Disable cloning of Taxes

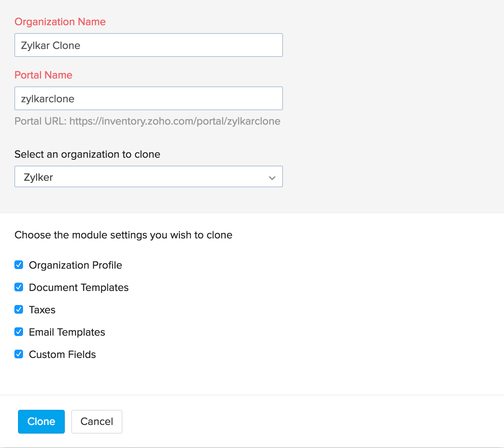[x=18, y=309]
